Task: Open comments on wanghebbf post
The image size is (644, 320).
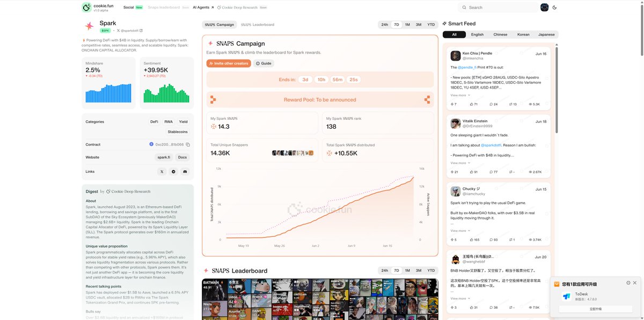Action: click(x=493, y=307)
